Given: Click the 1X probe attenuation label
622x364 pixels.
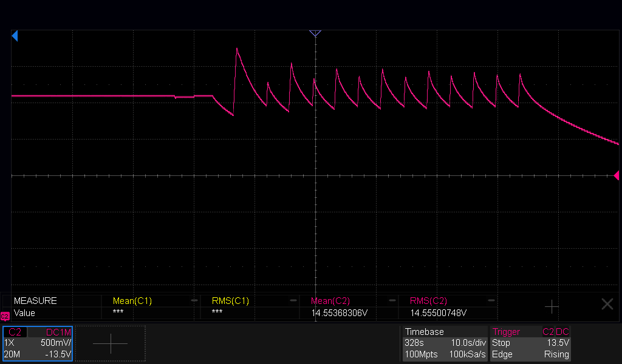Looking at the screenshot, I should coord(9,343).
